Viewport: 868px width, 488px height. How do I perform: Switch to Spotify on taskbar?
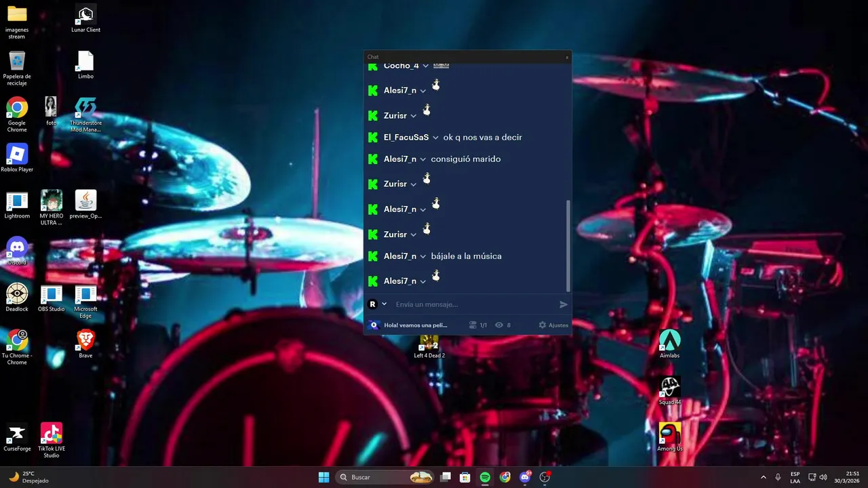point(485,477)
